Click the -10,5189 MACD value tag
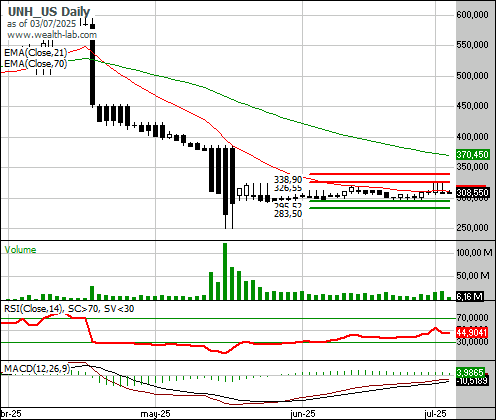This screenshot has height=420, width=496. pyautogui.click(x=472, y=381)
